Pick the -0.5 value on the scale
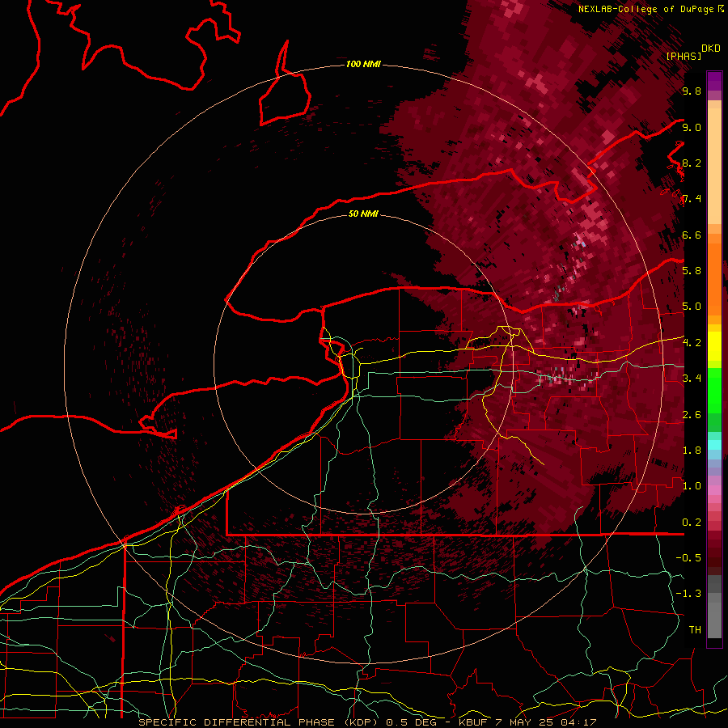The width and height of the screenshot is (728, 728). point(688,557)
